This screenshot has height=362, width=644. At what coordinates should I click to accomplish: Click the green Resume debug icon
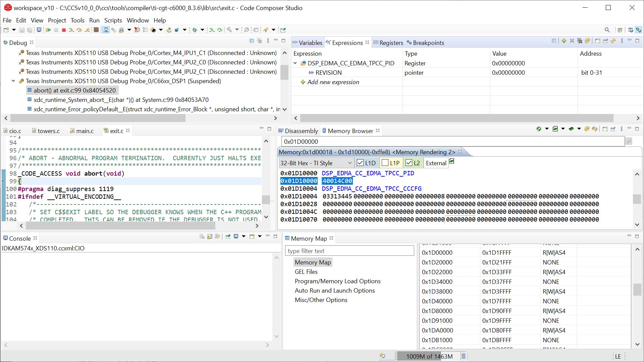point(48,30)
